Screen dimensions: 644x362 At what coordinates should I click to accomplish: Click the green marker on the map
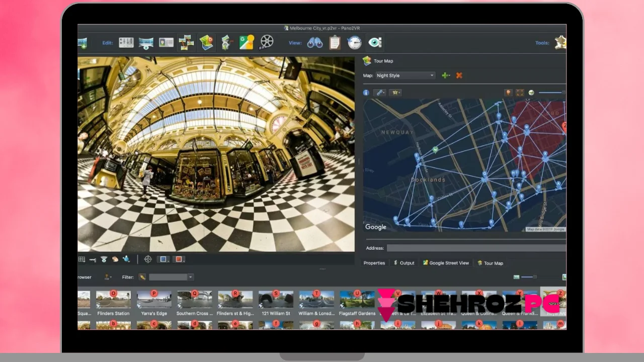point(436,149)
